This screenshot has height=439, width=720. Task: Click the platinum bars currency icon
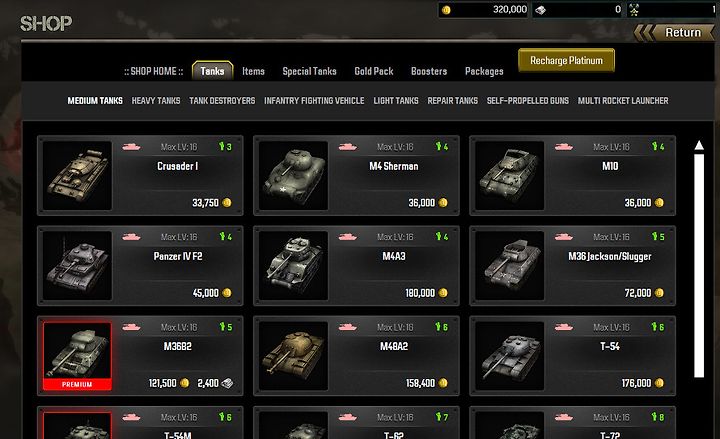(x=540, y=10)
